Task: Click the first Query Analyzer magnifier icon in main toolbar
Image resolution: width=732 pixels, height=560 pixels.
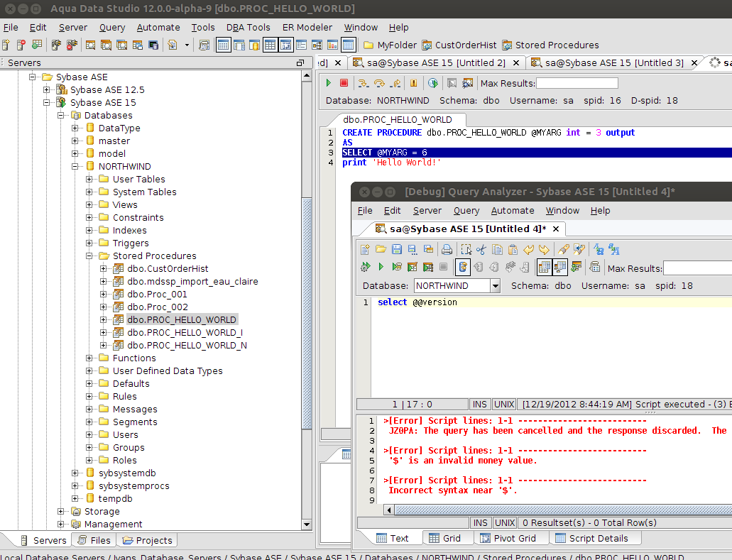Action: click(x=91, y=45)
